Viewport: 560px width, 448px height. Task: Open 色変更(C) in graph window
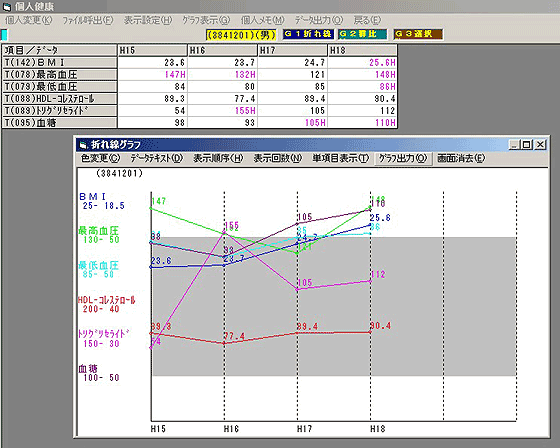pos(100,158)
